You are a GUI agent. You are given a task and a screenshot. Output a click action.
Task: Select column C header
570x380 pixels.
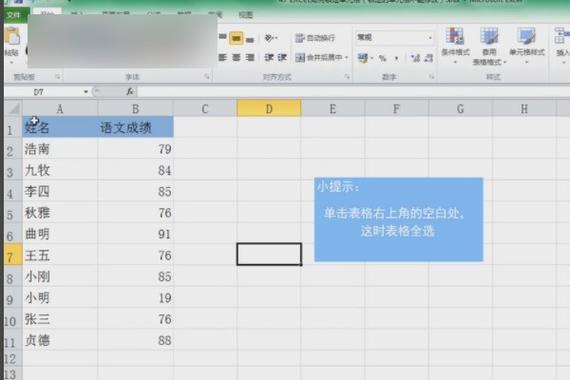click(205, 108)
